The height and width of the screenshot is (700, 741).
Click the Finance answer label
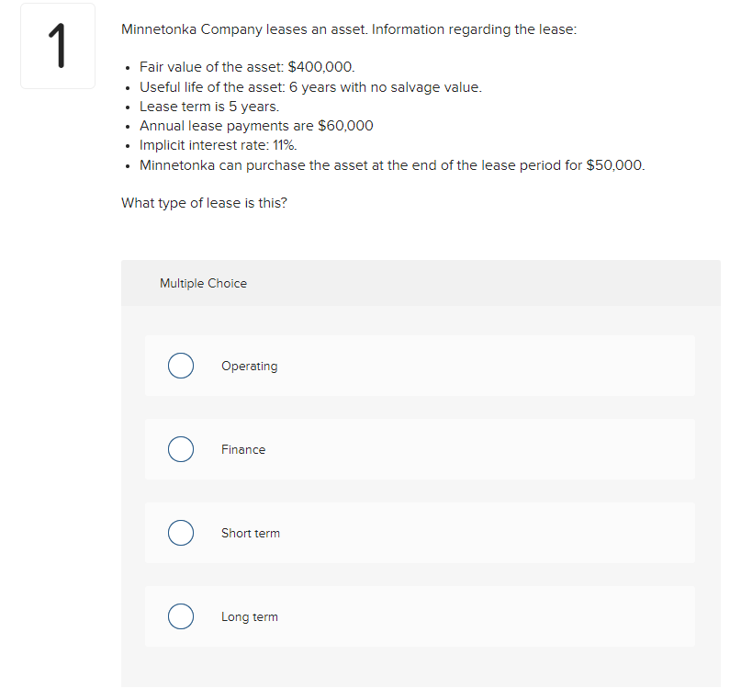coord(243,449)
